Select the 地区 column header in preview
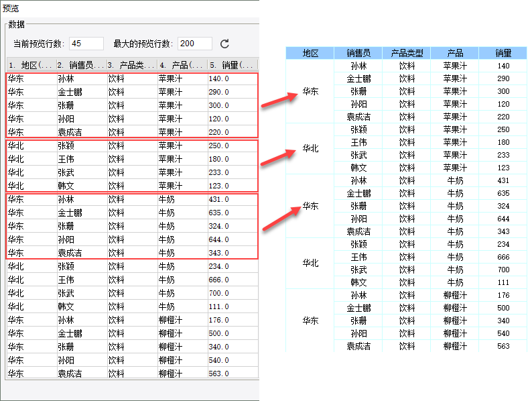 click(31, 65)
